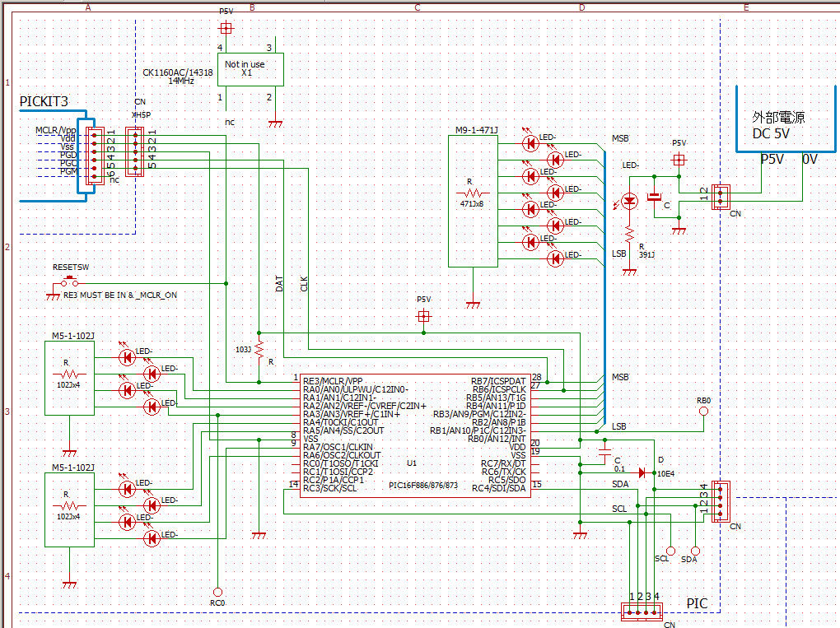Select the 14MHz frequency text
This screenshot has width=840, height=628.
(181, 81)
